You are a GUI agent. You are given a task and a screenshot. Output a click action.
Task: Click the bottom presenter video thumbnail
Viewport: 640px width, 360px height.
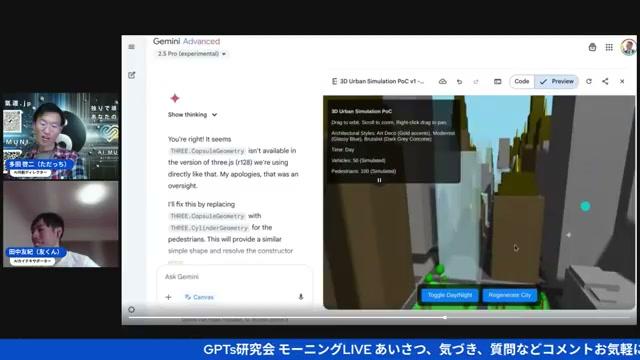tap(61, 224)
